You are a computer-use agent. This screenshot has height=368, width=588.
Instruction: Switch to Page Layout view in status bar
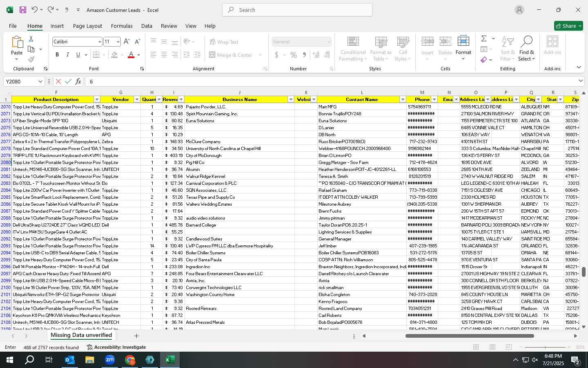[492, 347]
